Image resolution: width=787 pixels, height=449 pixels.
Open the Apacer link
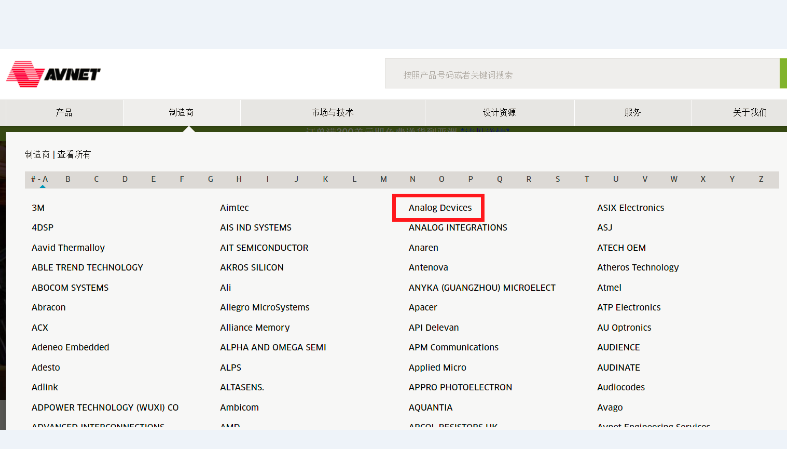click(423, 307)
